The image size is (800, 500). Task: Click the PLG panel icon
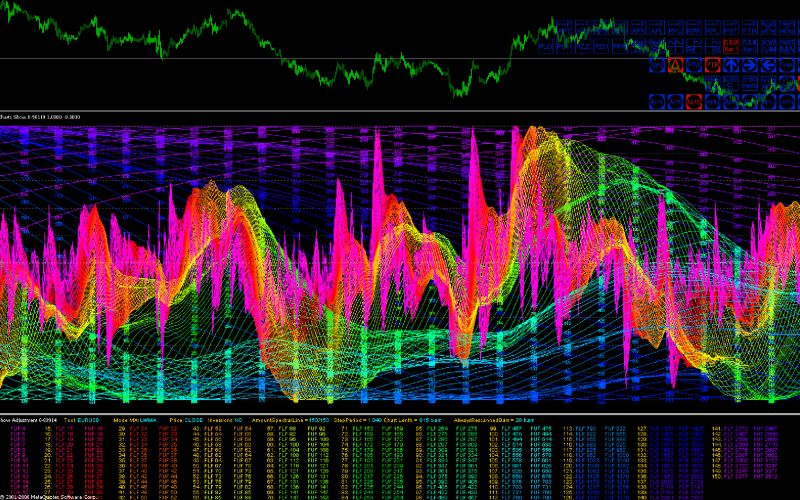(x=545, y=46)
